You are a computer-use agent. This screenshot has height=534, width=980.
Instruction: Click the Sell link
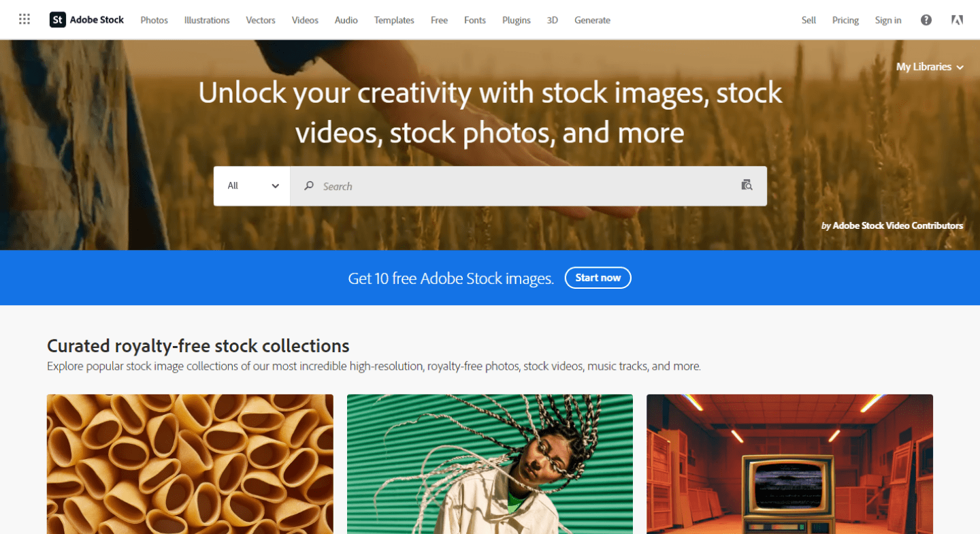(808, 20)
